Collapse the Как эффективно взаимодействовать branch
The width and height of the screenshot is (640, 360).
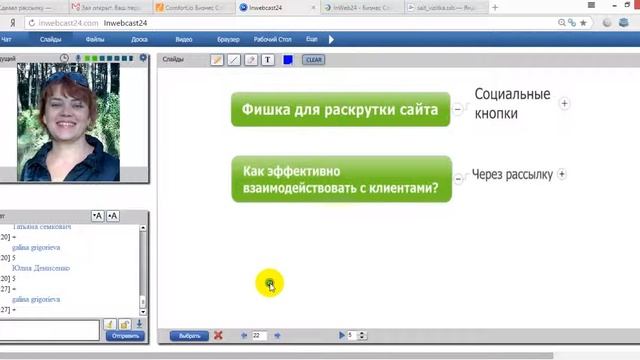[x=458, y=179]
